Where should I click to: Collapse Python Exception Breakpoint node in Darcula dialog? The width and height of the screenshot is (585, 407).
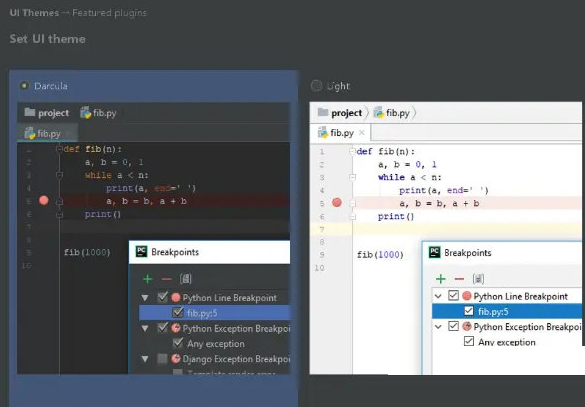click(145, 328)
